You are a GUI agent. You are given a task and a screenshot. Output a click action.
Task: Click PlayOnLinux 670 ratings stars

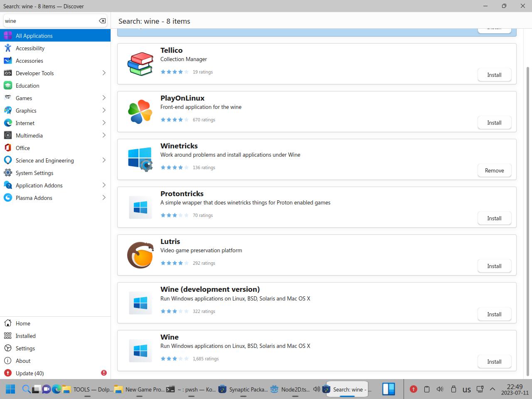point(175,120)
